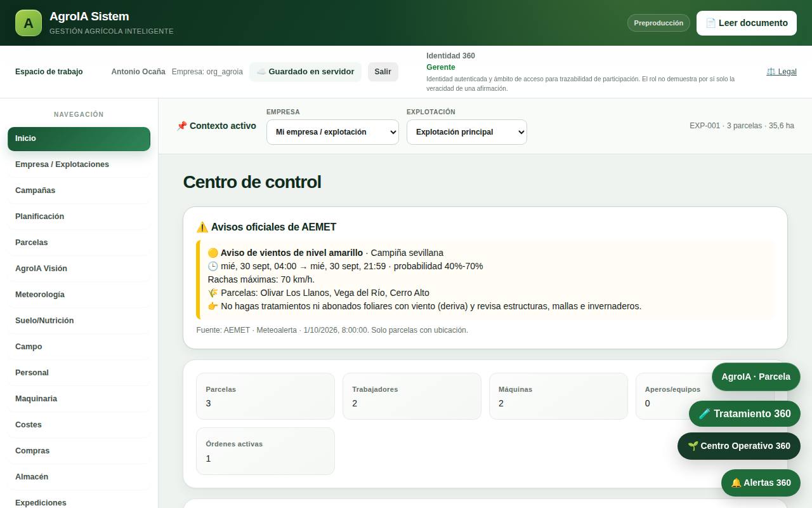The width and height of the screenshot is (812, 508).
Task: Open Parcelas navigation item
Action: (x=79, y=243)
